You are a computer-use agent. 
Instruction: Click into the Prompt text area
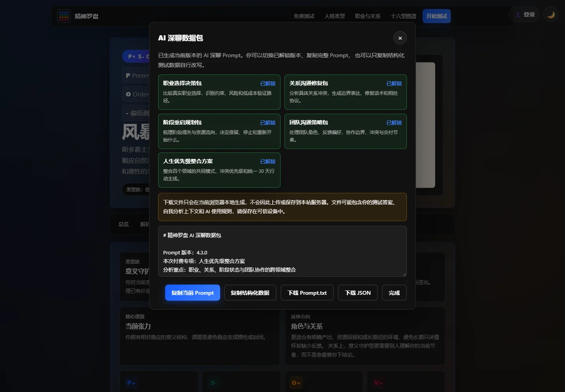click(x=282, y=251)
